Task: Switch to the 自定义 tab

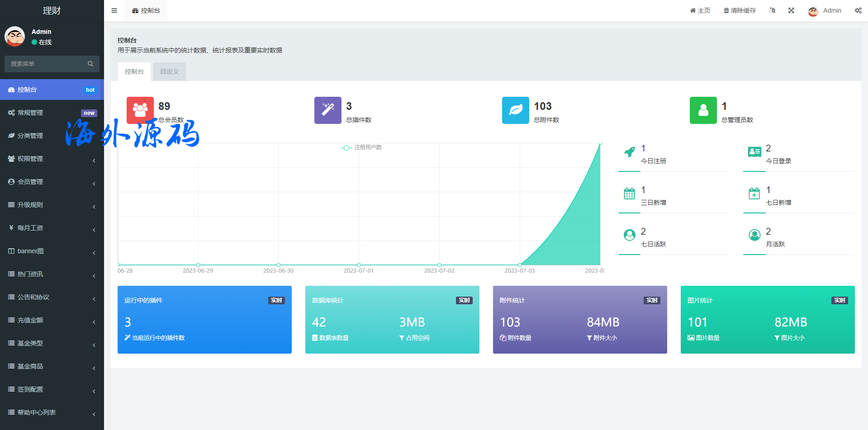Action: (x=169, y=71)
